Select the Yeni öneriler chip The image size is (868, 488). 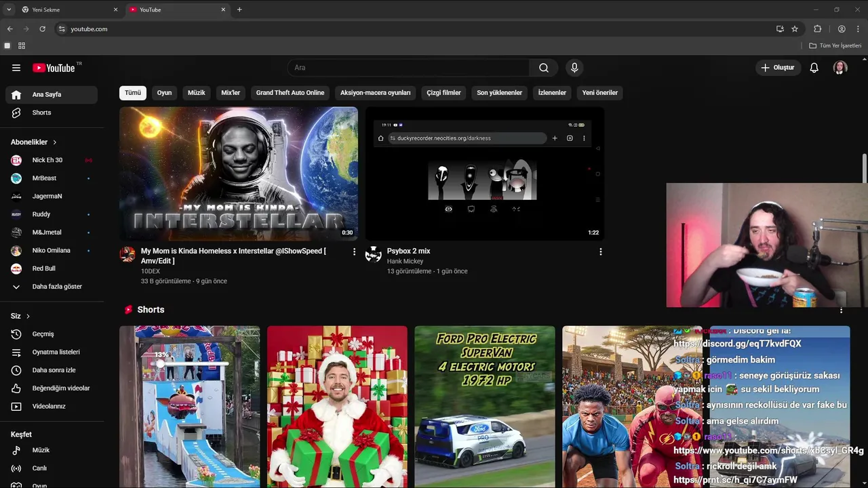tap(600, 93)
